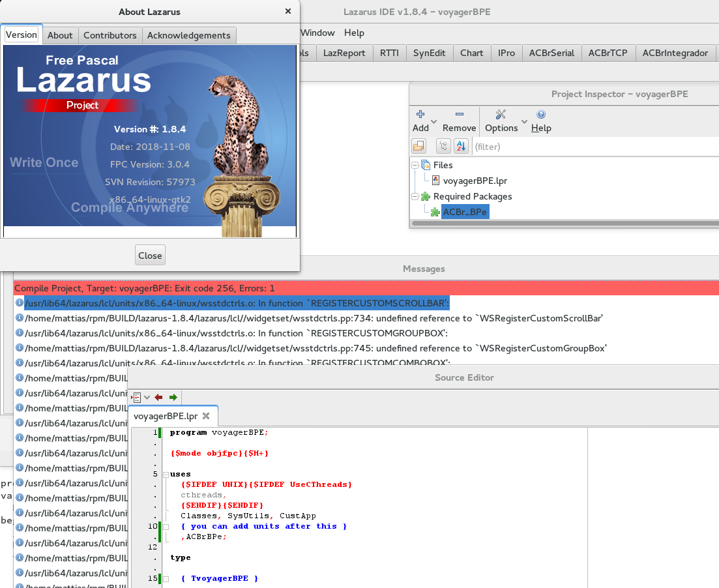Collapse the Required Packages tree node
The width and height of the screenshot is (719, 588).
click(415, 196)
